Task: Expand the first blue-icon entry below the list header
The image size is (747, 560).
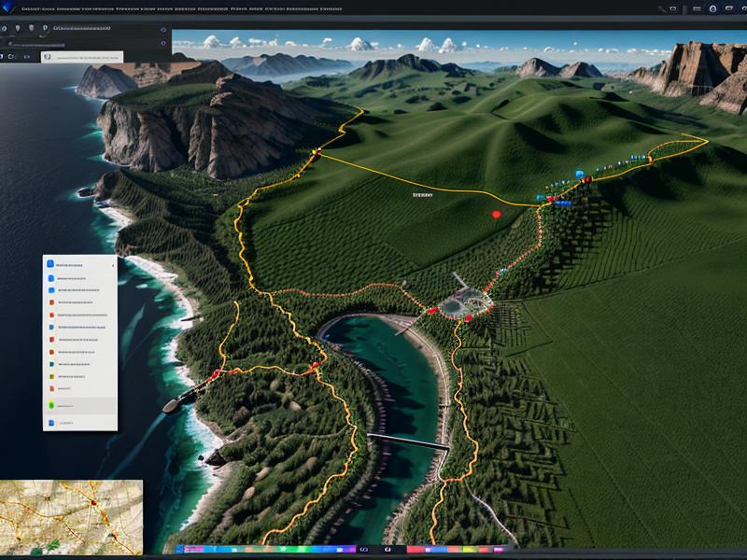Action: (51, 278)
